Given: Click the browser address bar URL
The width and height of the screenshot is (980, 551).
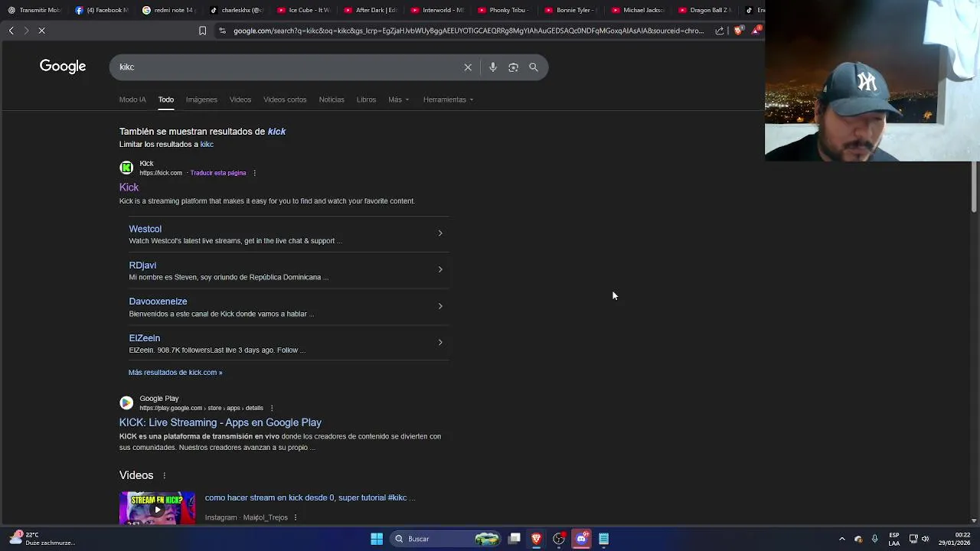Looking at the screenshot, I should point(469,31).
